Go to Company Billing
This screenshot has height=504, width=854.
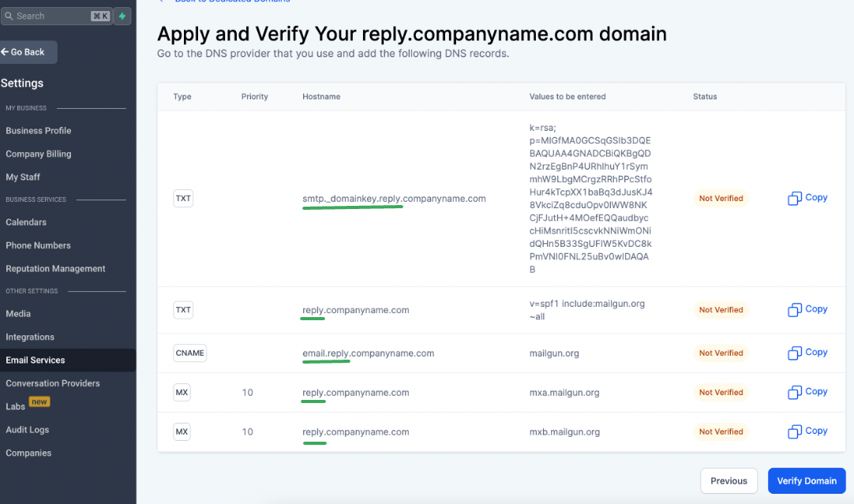(x=39, y=154)
